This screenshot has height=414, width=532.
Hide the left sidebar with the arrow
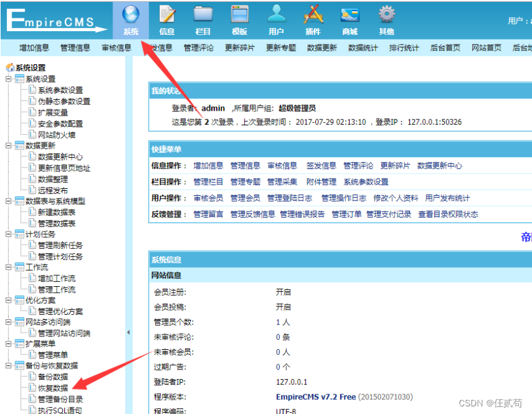(x=128, y=332)
